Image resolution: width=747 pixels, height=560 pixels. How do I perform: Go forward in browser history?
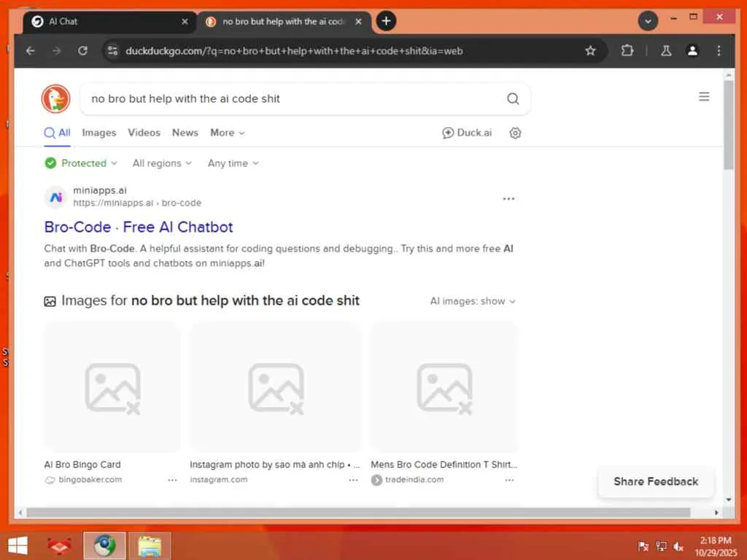(57, 50)
